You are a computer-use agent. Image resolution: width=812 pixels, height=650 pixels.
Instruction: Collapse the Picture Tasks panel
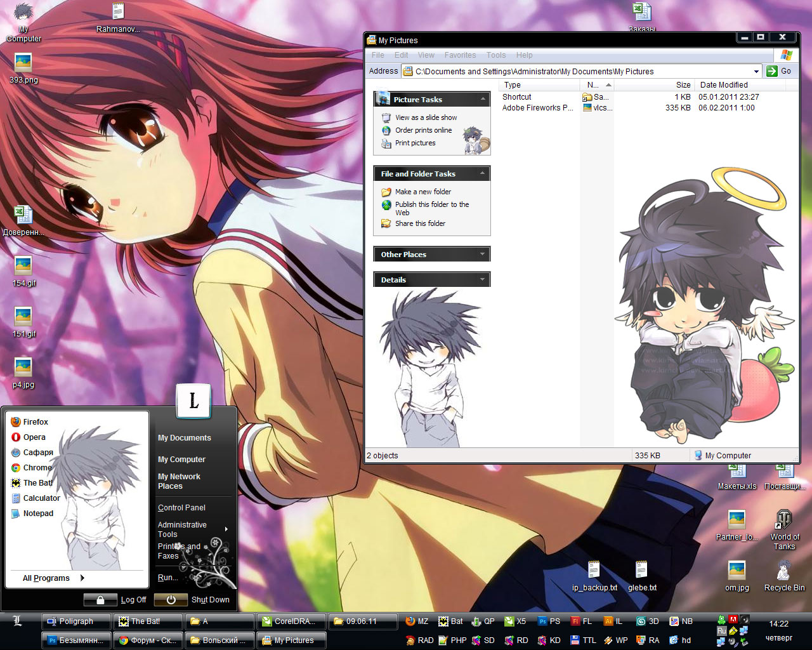(x=483, y=99)
